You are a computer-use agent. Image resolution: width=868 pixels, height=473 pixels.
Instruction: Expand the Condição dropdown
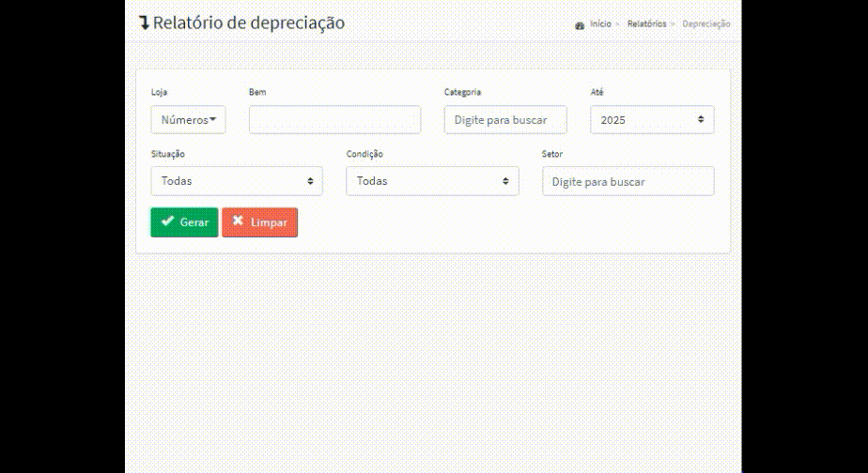tap(432, 181)
